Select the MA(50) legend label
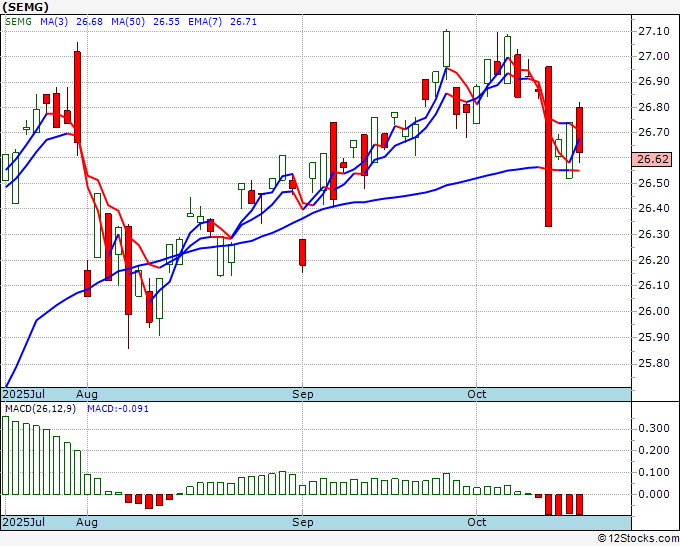The width and height of the screenshot is (680, 546). (128, 22)
